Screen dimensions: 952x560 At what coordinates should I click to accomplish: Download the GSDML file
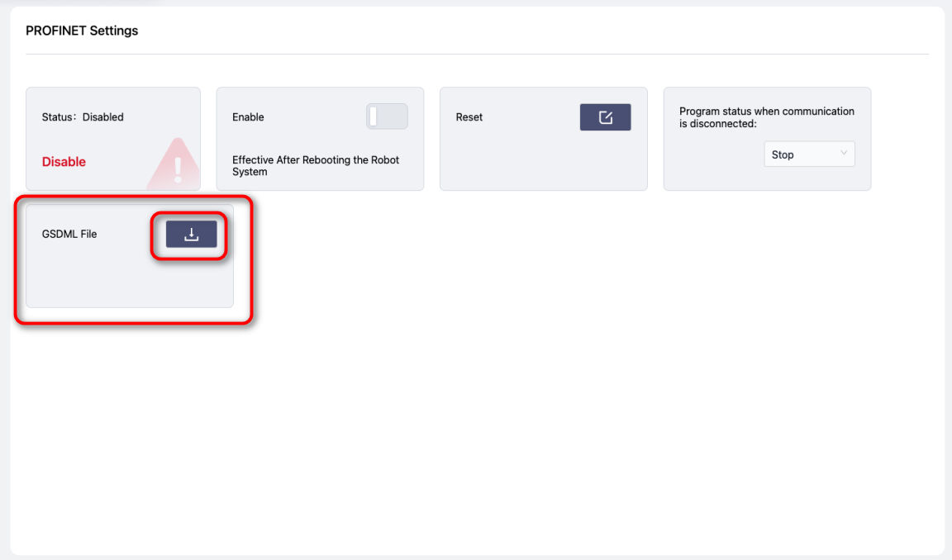(x=191, y=235)
